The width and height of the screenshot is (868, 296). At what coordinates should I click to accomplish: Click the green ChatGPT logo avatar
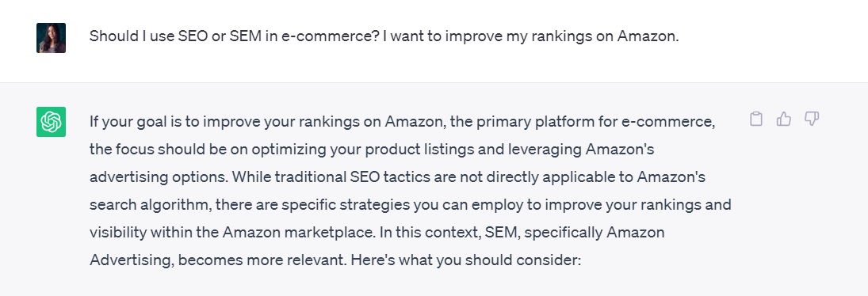tap(51, 122)
